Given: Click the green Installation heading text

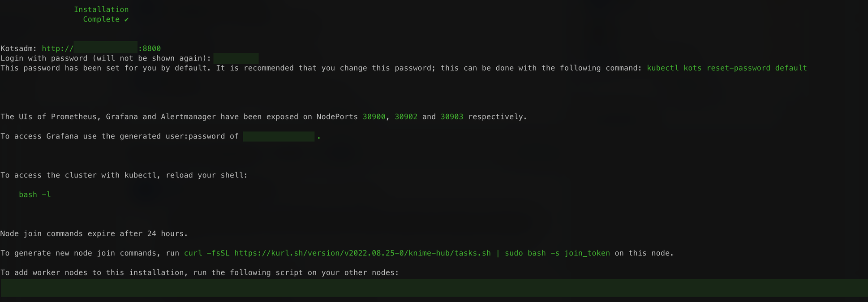Looking at the screenshot, I should (101, 9).
